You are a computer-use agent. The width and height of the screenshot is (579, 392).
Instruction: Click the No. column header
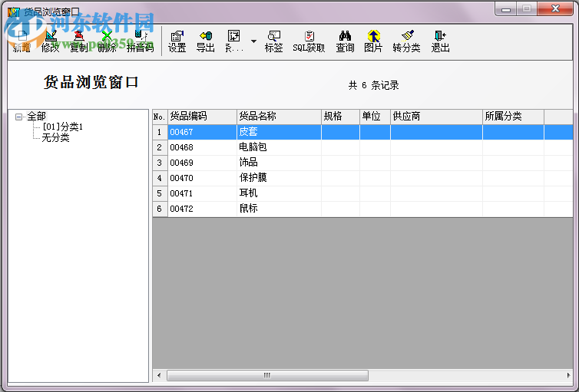click(x=160, y=117)
